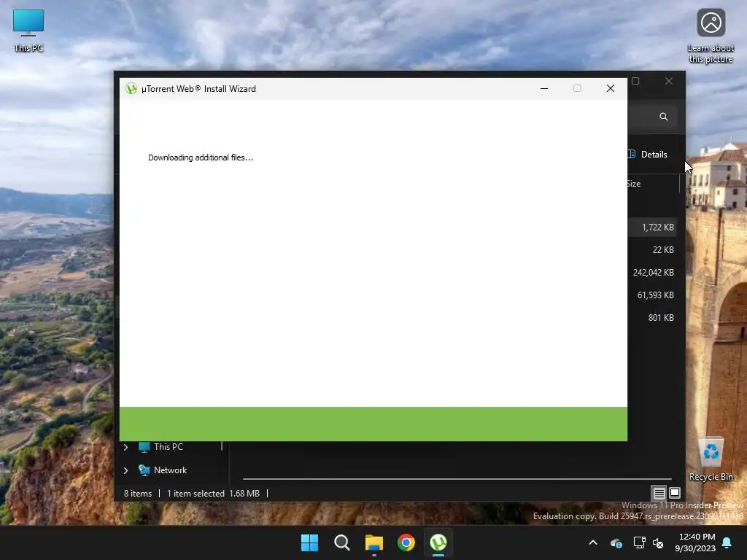Click the search icon in File Explorer
This screenshot has width=747, height=560.
point(663,117)
